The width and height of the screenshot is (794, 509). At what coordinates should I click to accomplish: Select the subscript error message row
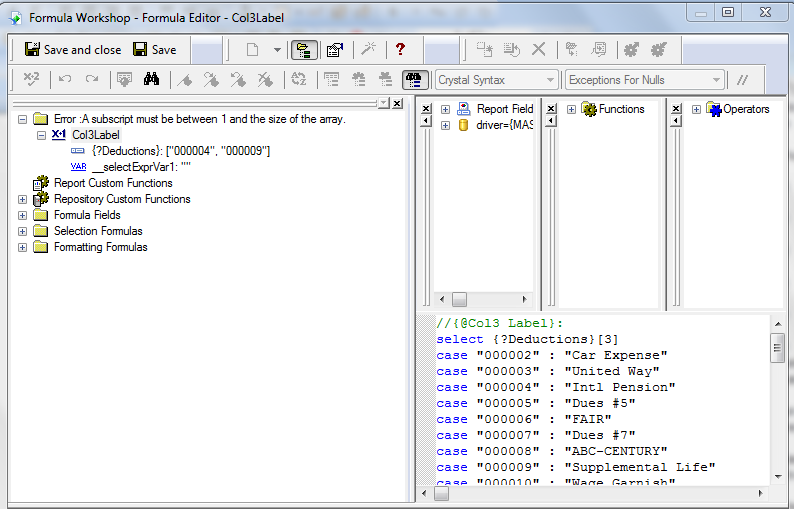pyautogui.click(x=200, y=119)
